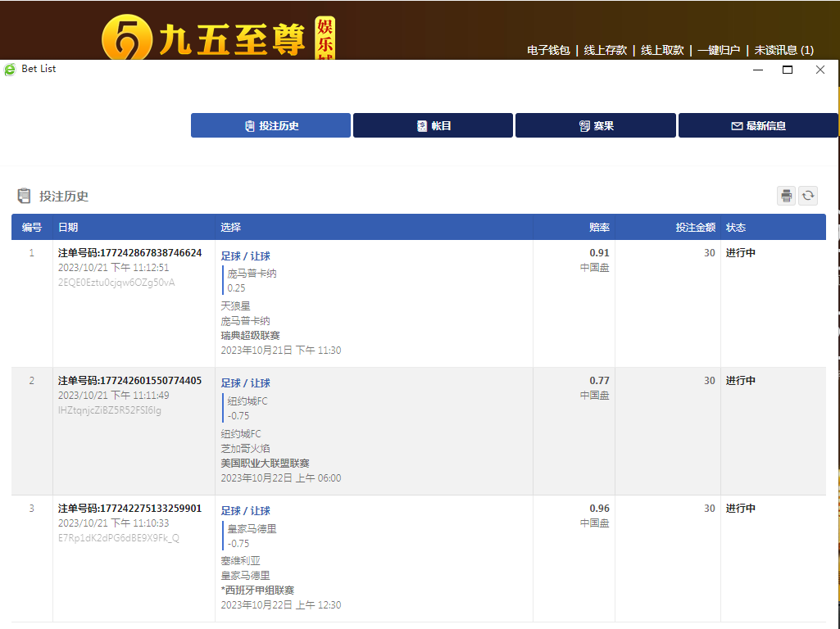
Task: Open the 电子钱包 link
Action: [548, 50]
